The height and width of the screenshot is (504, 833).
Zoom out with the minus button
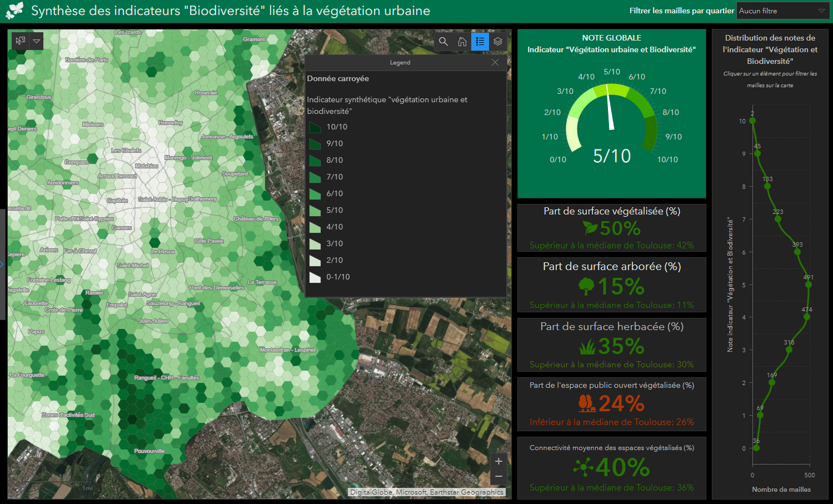pyautogui.click(x=498, y=476)
